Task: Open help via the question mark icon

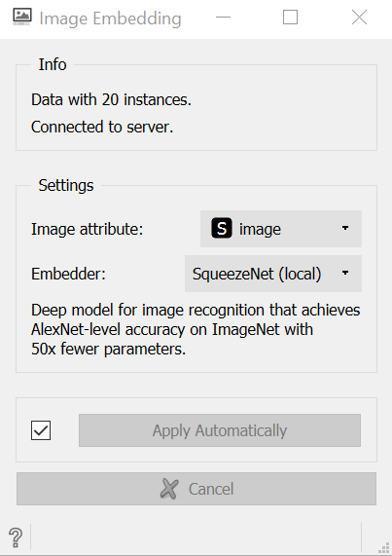Action: (16, 537)
